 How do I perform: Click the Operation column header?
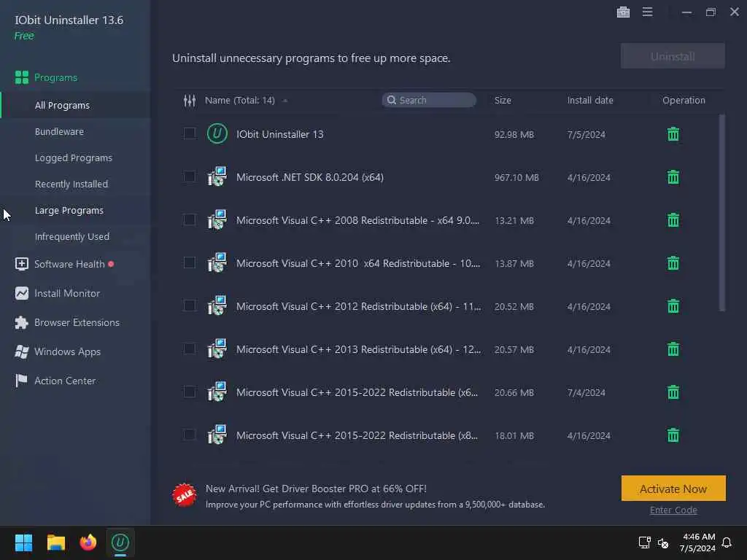coord(684,101)
